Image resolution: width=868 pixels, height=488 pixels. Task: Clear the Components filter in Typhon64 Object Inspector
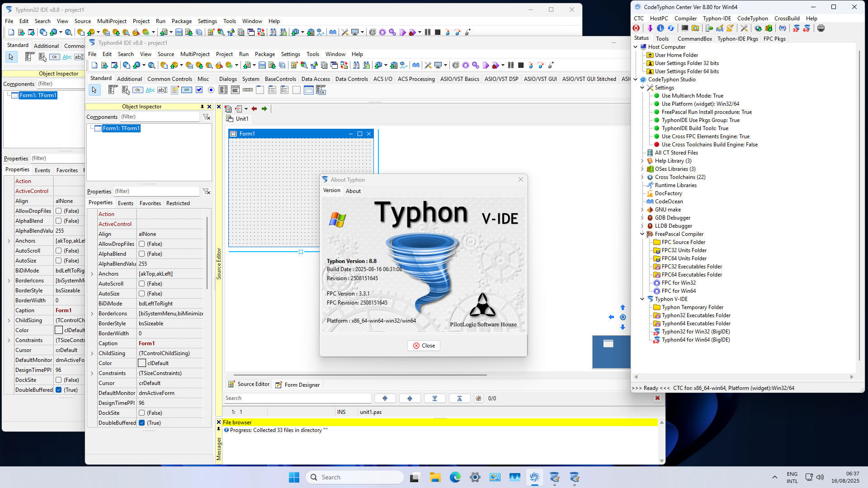point(207,117)
